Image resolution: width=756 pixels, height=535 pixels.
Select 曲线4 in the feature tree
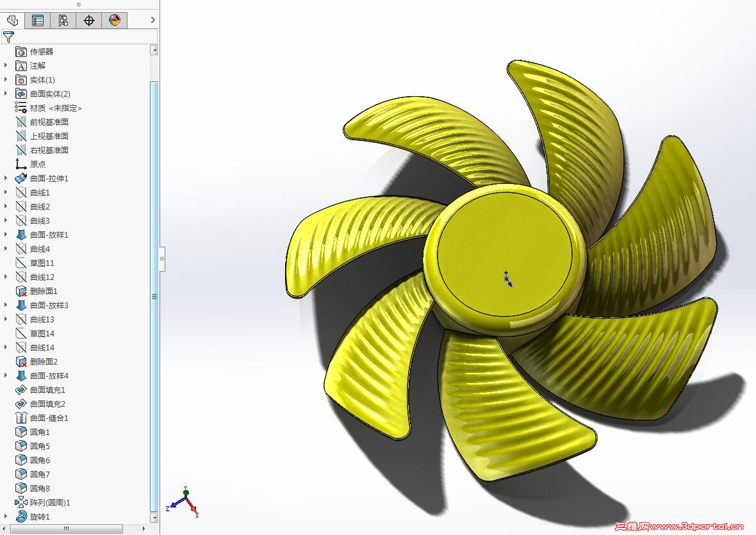coord(40,249)
